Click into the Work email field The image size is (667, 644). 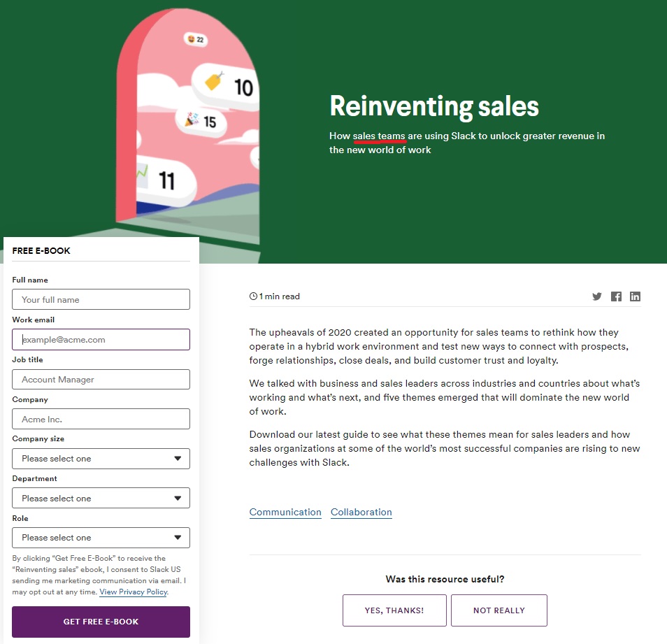tap(101, 340)
